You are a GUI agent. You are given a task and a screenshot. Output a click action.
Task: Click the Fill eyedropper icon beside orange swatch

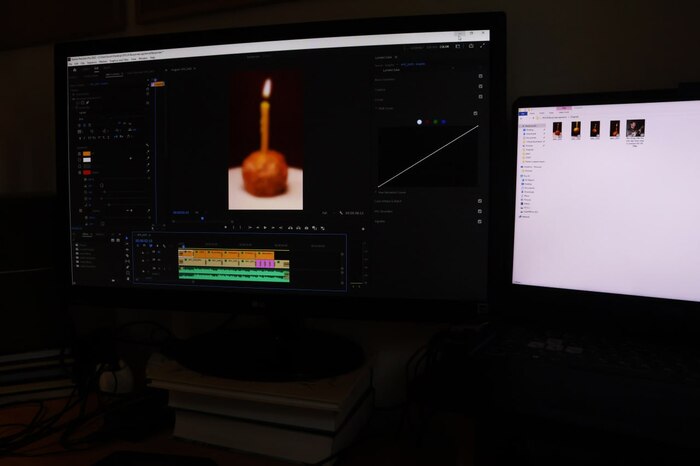148,151
